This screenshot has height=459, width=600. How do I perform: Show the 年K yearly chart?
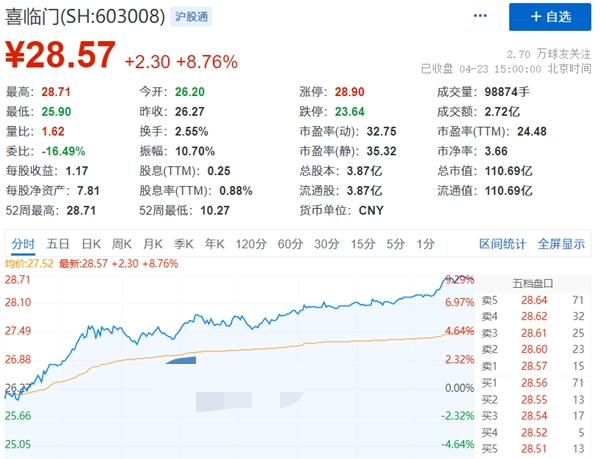tap(214, 243)
